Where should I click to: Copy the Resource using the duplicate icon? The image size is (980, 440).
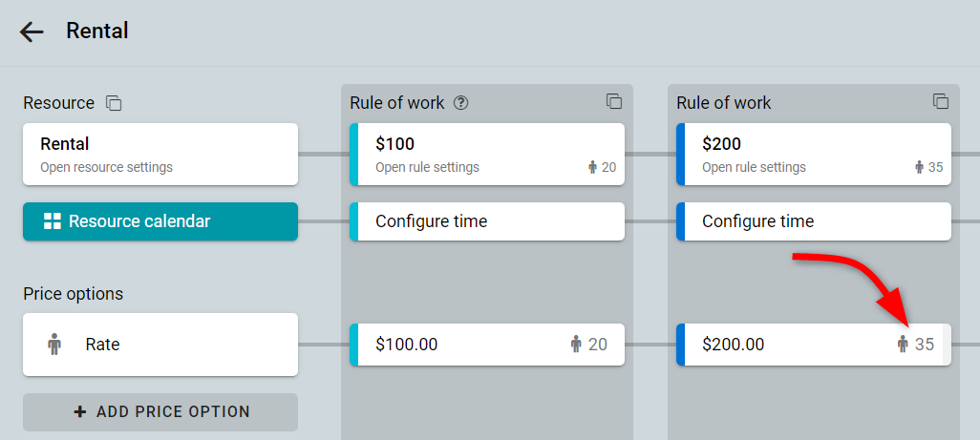pyautogui.click(x=113, y=103)
